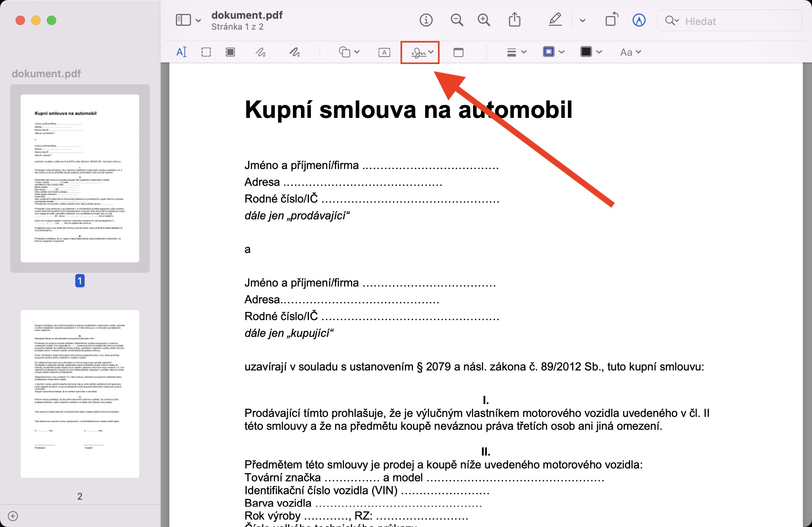
Task: Select the page 2 thumbnail
Action: click(80, 393)
